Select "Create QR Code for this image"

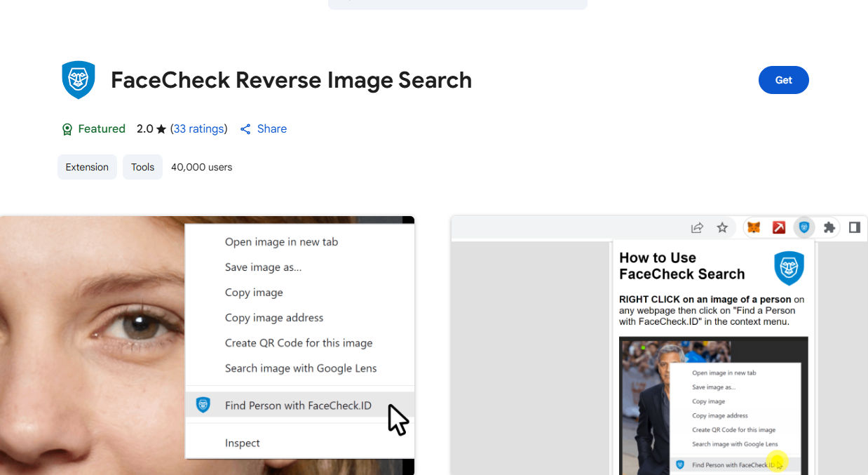click(x=299, y=343)
